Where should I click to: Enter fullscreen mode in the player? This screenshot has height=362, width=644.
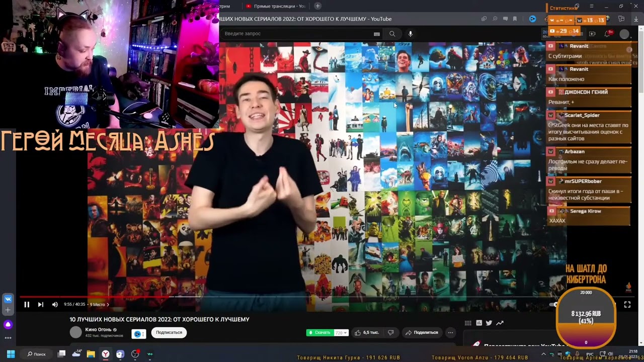tap(627, 304)
